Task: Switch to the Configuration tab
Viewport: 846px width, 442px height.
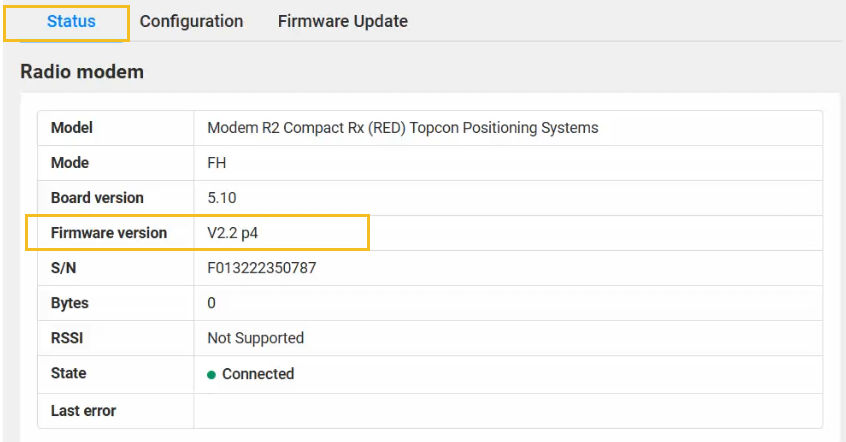Action: 191,22
